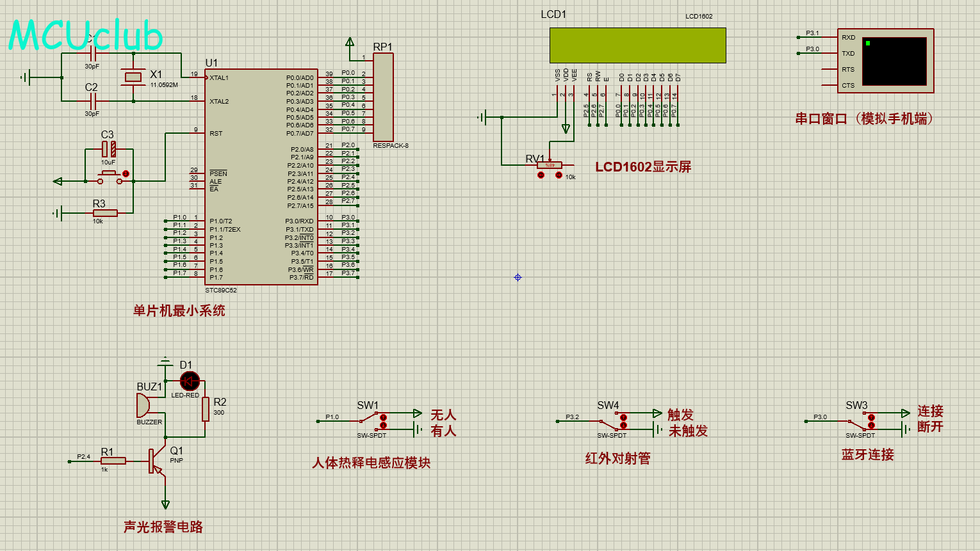Increase RV1 with the right arrow dot
Image resolution: width=980 pixels, height=551 pixels.
click(x=559, y=175)
